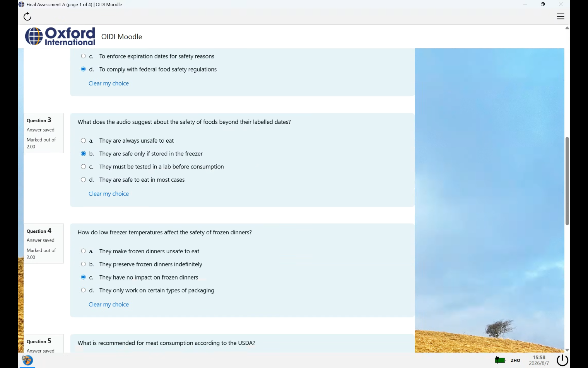
Task: Click 'Marked out of 2.00' under Question 4
Action: tap(41, 254)
